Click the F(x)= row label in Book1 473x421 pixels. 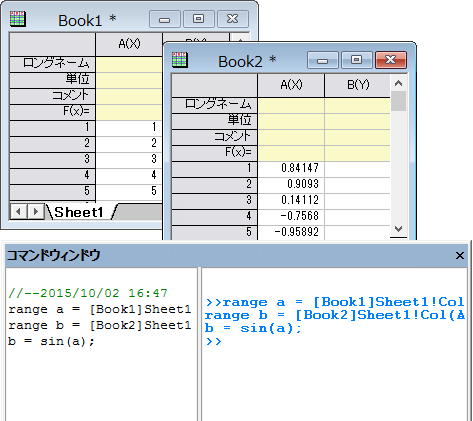53,112
